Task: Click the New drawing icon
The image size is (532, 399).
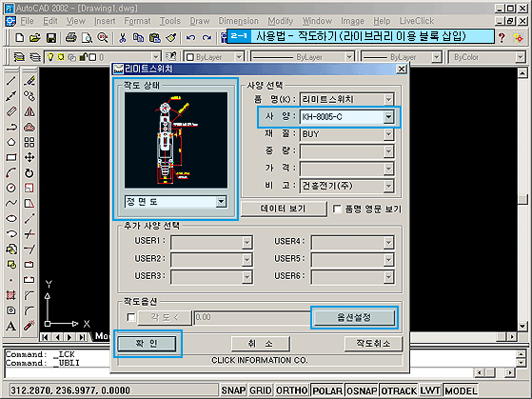Action: [x=20, y=37]
